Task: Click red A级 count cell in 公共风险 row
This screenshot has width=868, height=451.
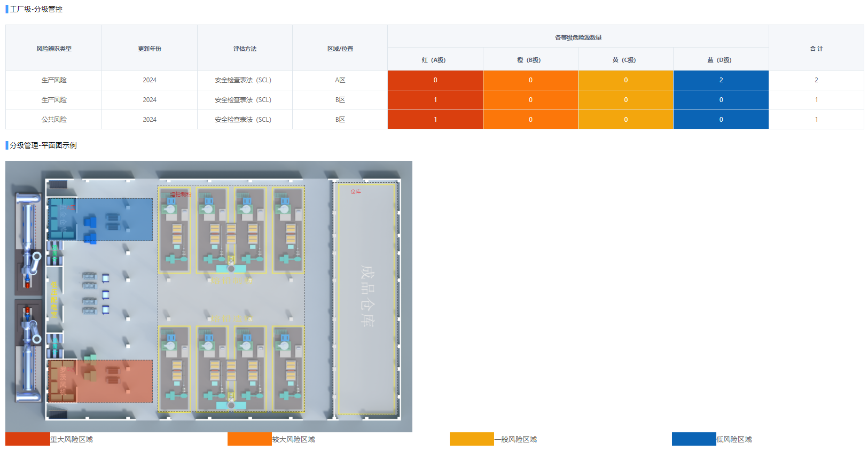Action: (x=435, y=120)
